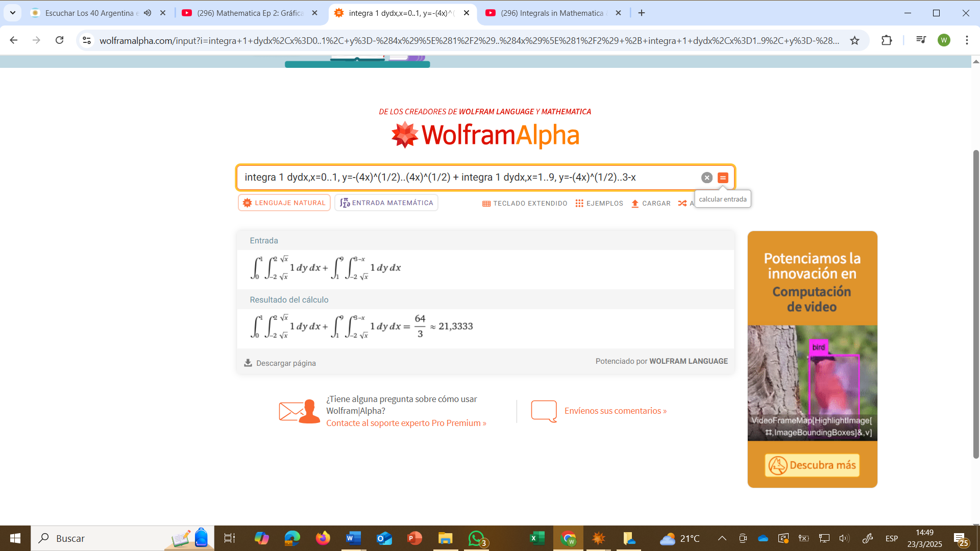The height and width of the screenshot is (551, 980).
Task: Click the bird video ad thumbnail
Action: (812, 383)
